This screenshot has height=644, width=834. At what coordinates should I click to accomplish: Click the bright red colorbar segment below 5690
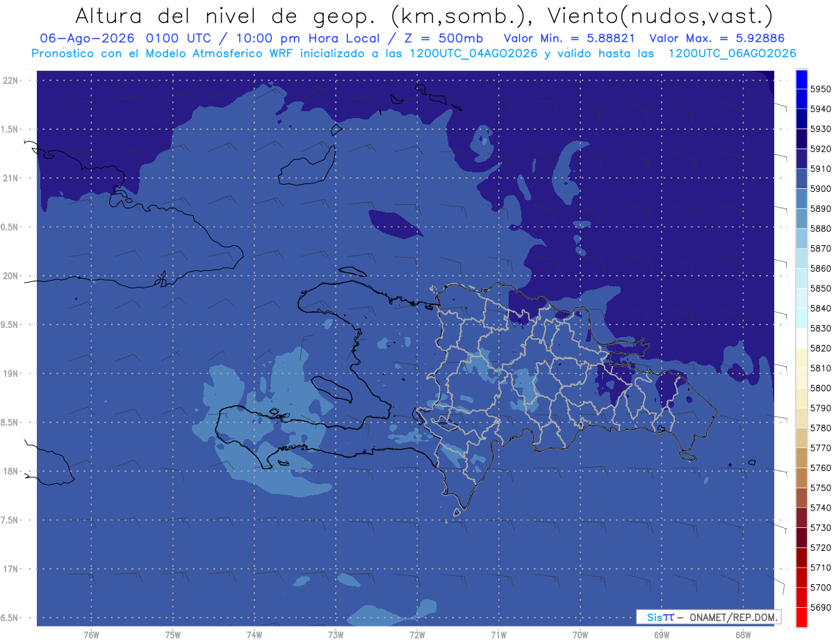(801, 617)
